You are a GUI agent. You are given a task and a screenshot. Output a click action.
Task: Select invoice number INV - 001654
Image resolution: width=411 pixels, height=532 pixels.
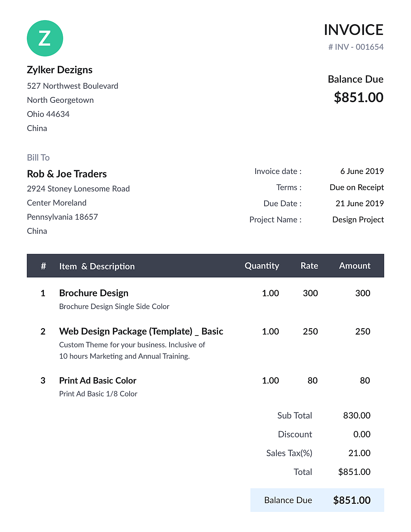click(356, 47)
